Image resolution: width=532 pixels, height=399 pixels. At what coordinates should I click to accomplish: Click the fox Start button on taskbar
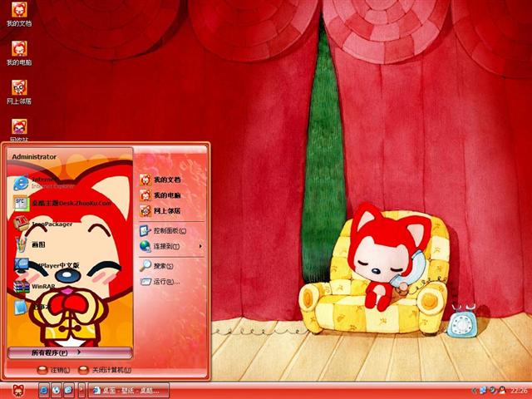point(18,390)
